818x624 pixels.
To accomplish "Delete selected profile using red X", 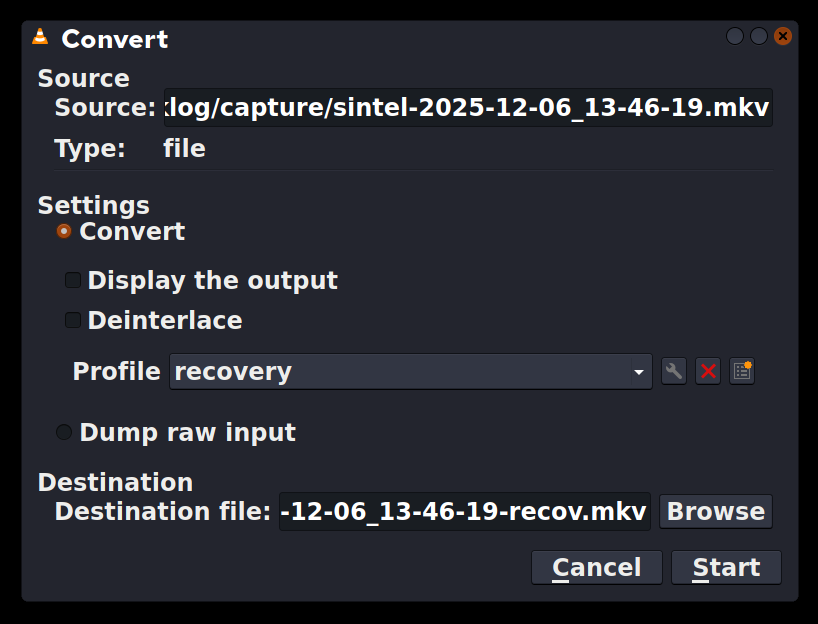I will (708, 371).
